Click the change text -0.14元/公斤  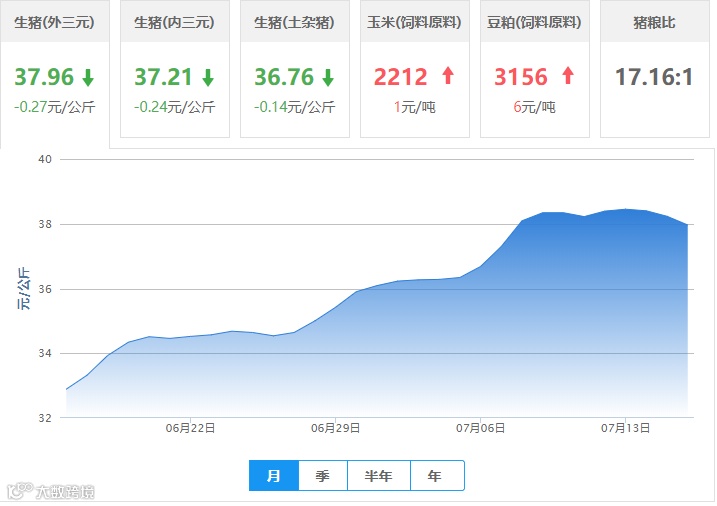tap(294, 107)
